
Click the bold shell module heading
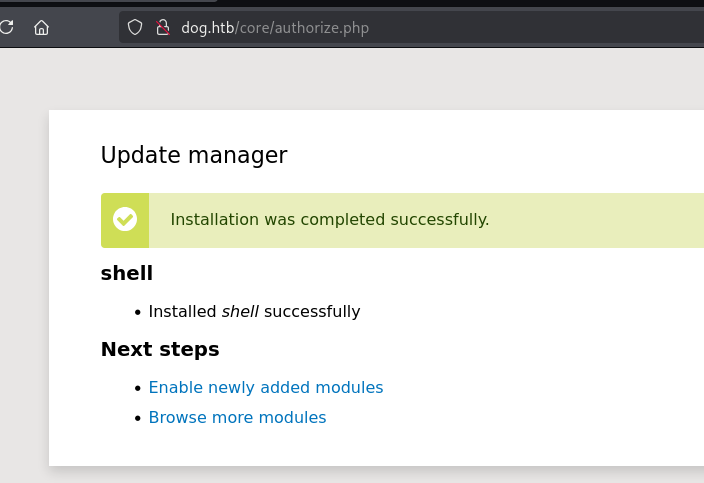127,273
